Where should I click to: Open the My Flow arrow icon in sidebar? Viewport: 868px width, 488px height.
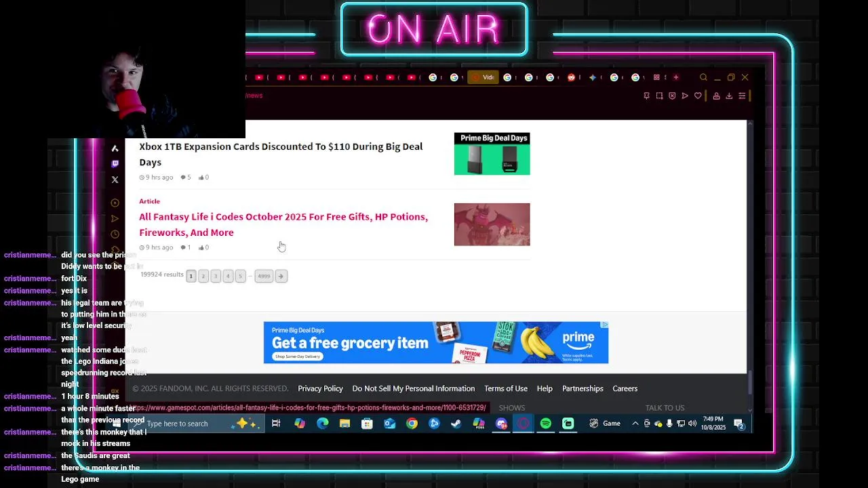[115, 218]
